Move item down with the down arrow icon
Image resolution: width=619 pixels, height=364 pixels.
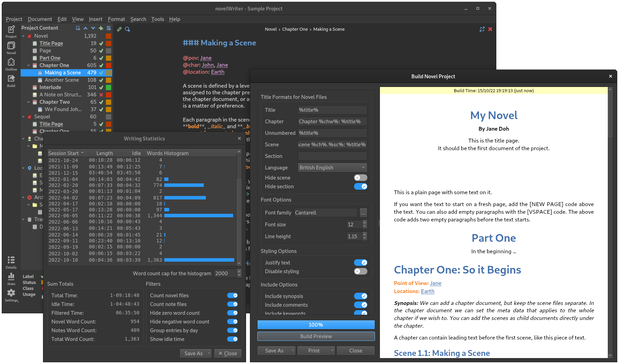click(93, 28)
